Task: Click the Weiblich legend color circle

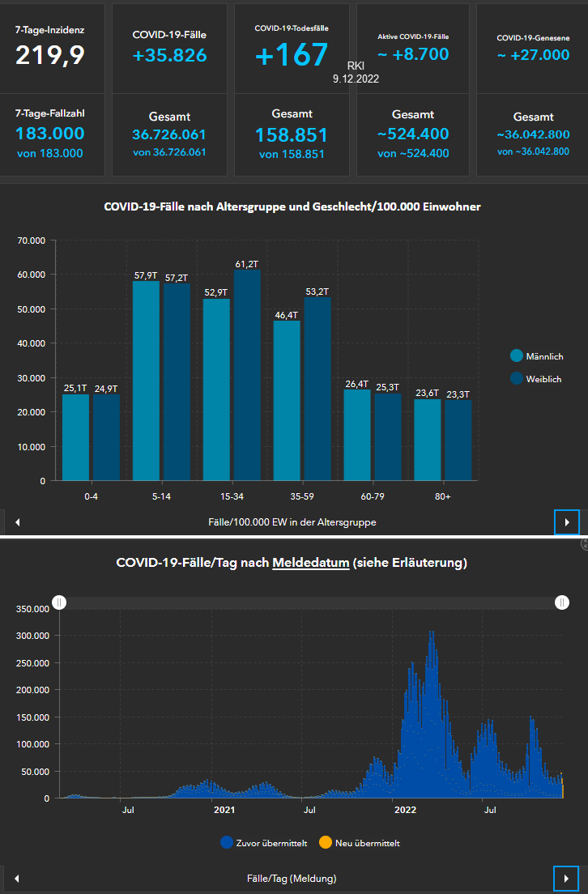Action: (516, 377)
